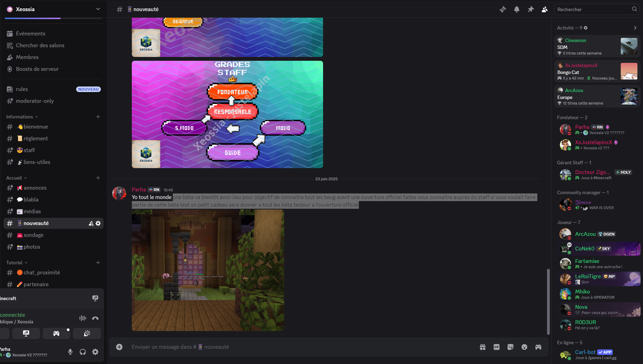The height and width of the screenshot is (364, 643).
Task: Click Parha username in message header
Action: pos(139,190)
